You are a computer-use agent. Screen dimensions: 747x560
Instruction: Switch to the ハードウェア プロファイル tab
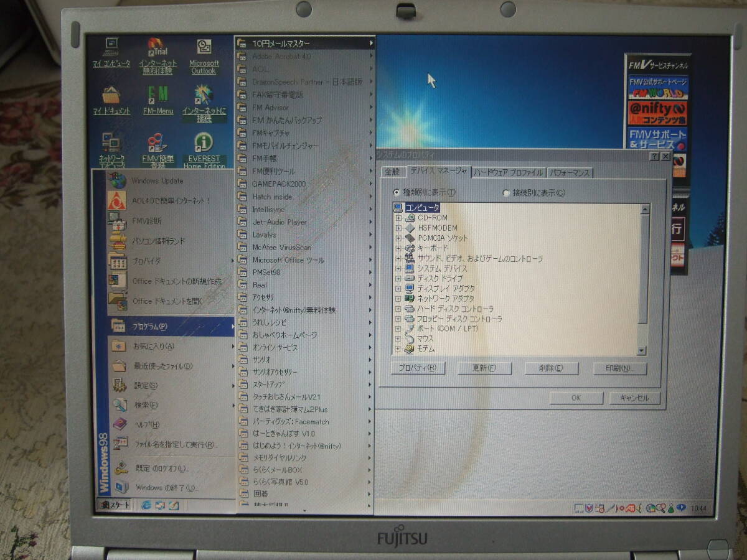click(508, 172)
